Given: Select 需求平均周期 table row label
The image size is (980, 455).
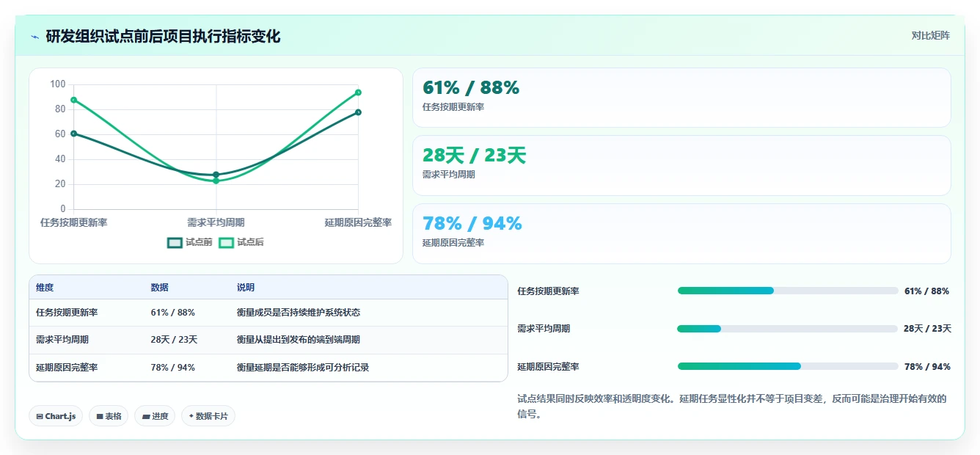Looking at the screenshot, I should click(x=62, y=340).
